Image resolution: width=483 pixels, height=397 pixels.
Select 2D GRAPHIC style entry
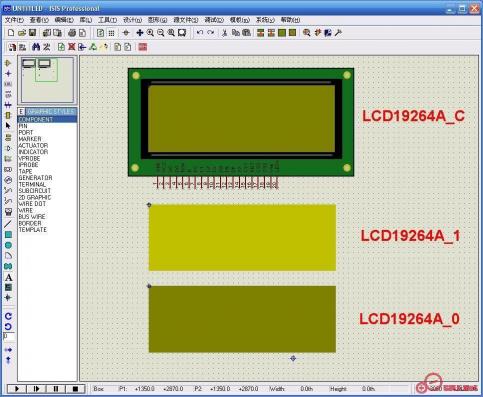tap(35, 197)
